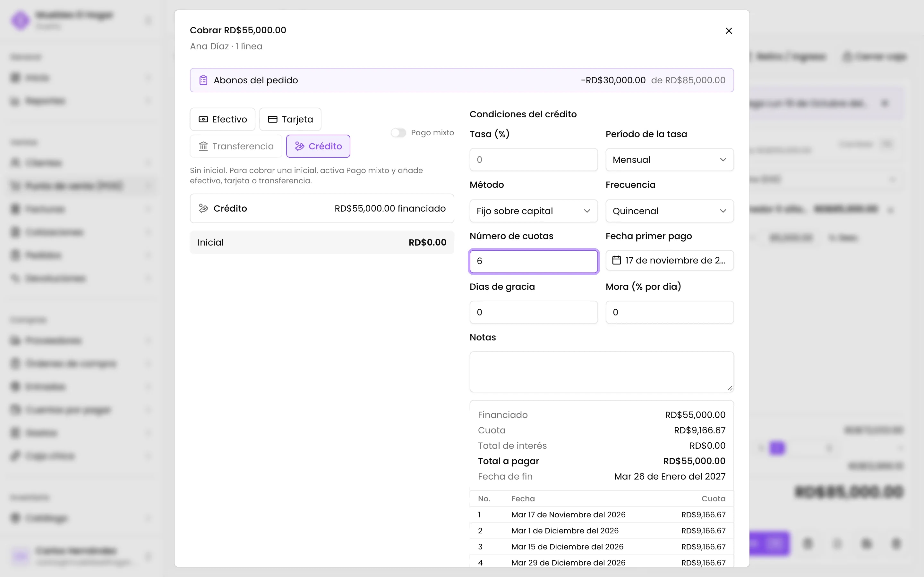The image size is (924, 577).
Task: Click the Mora (% por día) field
Action: pos(669,312)
